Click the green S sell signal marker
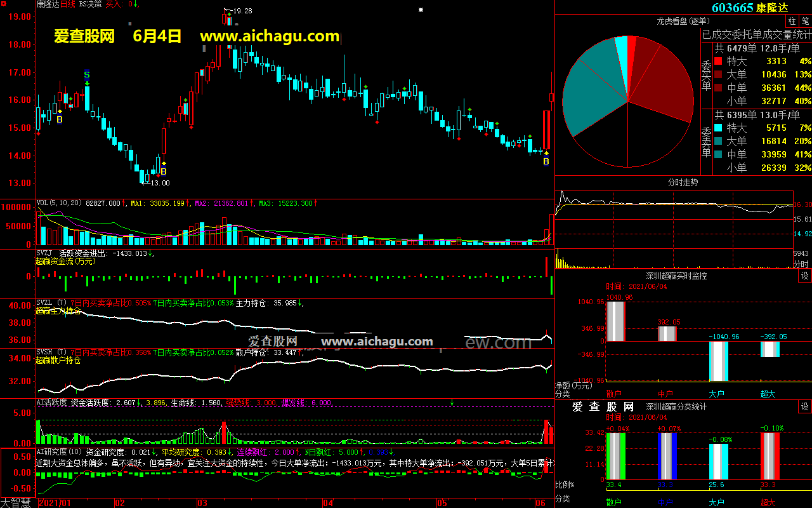The image size is (812, 508). pos(87,75)
